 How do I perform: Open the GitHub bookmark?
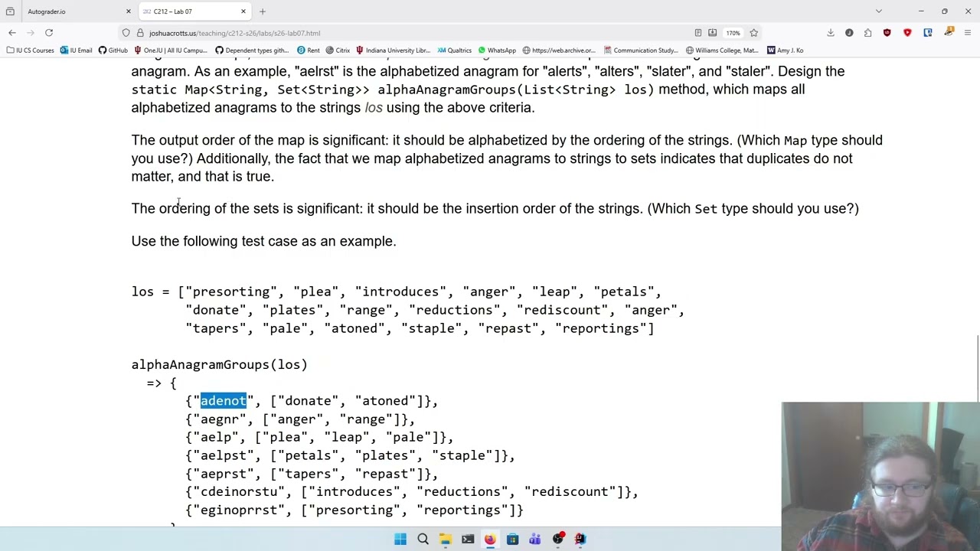pyautogui.click(x=113, y=51)
